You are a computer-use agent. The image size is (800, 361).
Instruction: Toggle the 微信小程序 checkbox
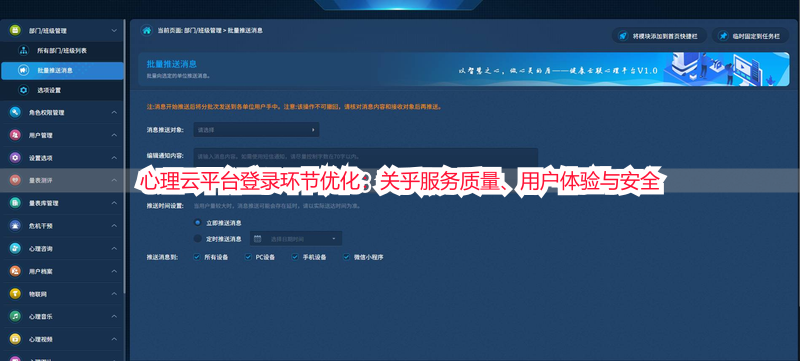(346, 257)
